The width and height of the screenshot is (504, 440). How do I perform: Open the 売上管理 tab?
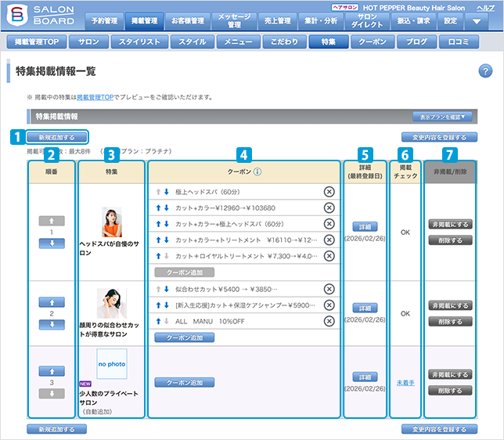tap(278, 21)
